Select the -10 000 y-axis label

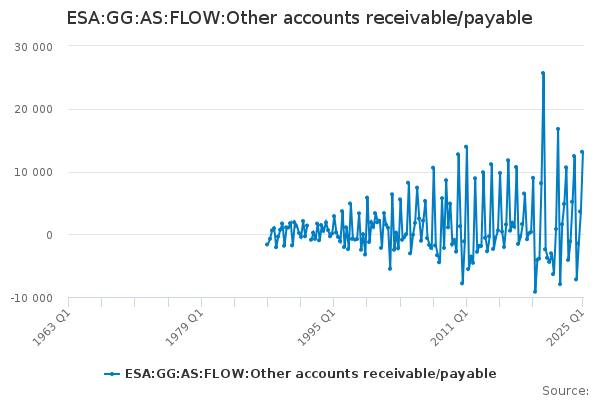click(30, 298)
